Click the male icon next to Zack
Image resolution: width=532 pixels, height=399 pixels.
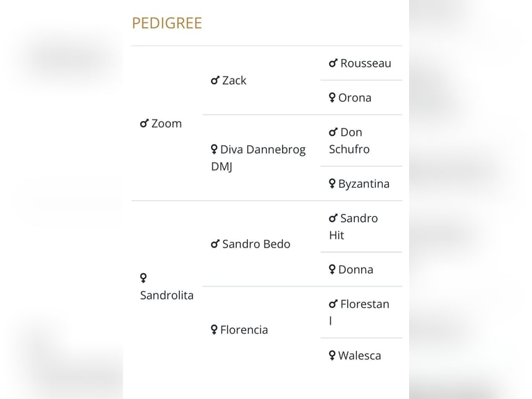(215, 81)
